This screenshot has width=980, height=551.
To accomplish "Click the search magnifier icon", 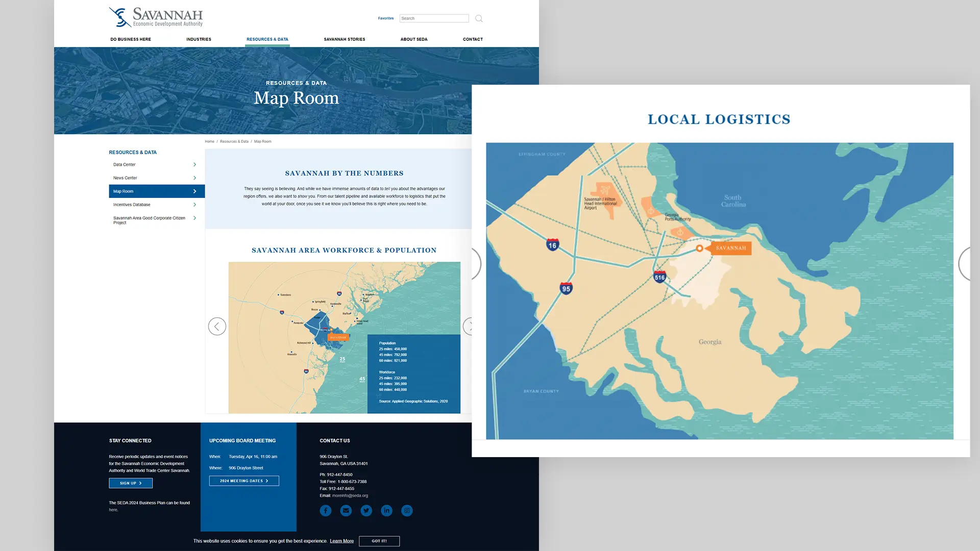I will coord(479,18).
